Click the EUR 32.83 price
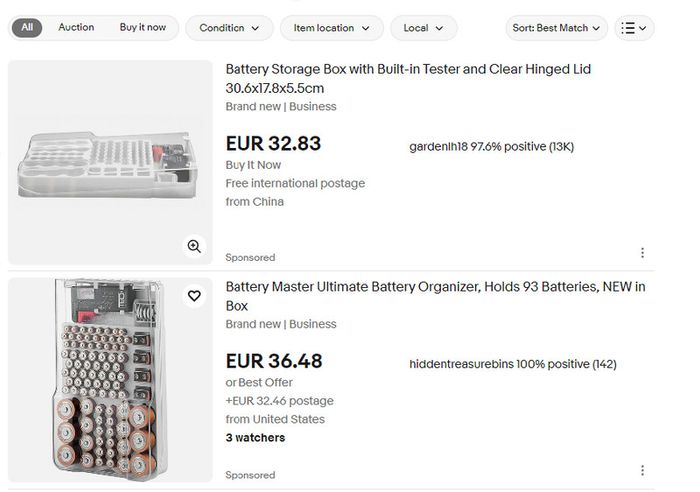This screenshot has height=492, width=700. coord(273,144)
